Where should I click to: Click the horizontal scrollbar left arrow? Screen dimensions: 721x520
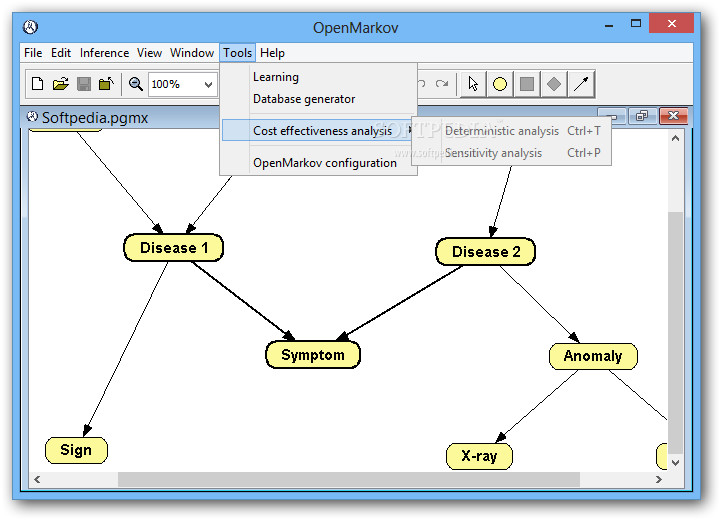37,479
